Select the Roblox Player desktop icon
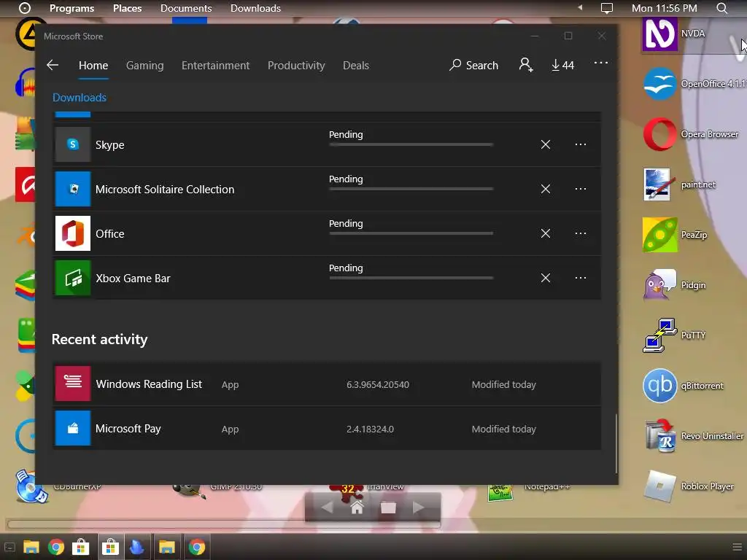The height and width of the screenshot is (560, 747). pos(659,486)
